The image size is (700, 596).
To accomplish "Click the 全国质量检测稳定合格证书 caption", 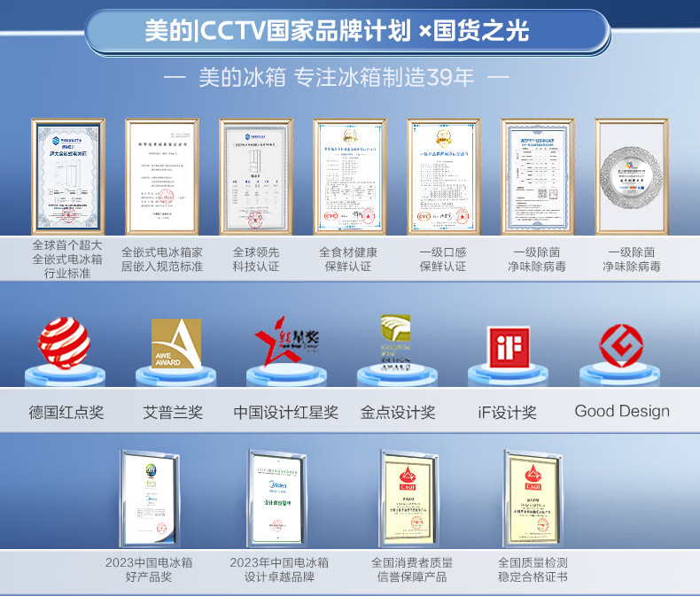I will coord(533,569).
